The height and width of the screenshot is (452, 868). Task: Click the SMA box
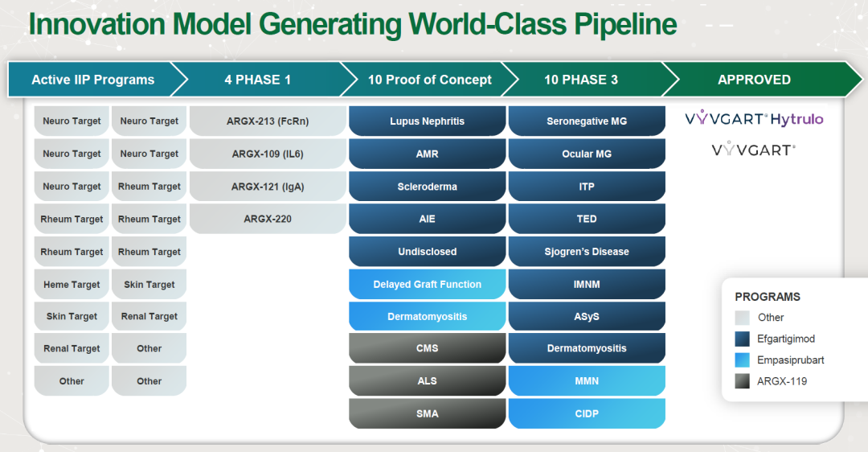click(428, 413)
